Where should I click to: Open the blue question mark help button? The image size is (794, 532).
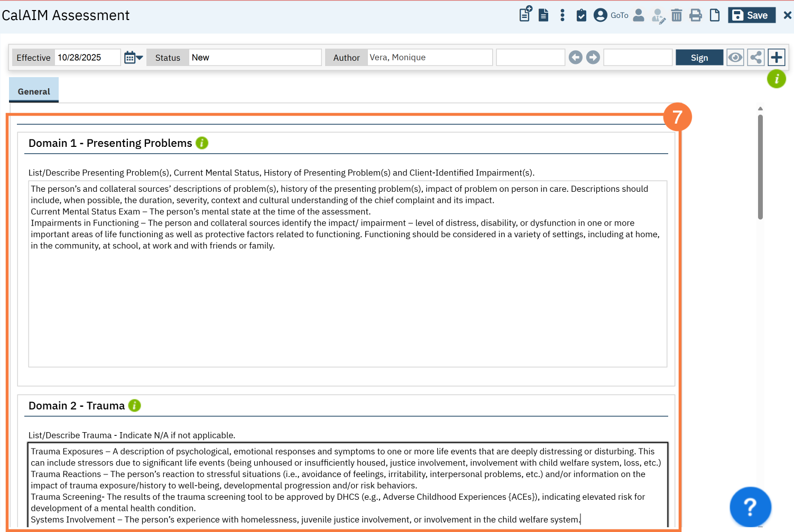tap(750, 507)
